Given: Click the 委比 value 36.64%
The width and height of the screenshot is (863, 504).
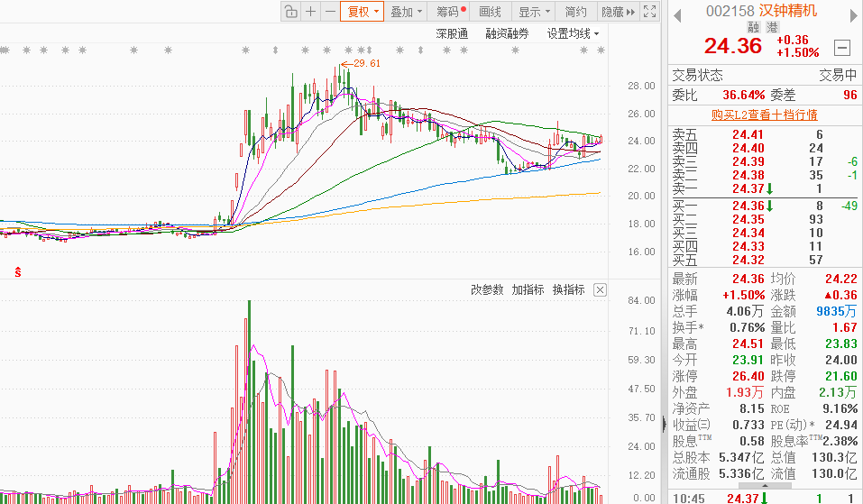Looking at the screenshot, I should pyautogui.click(x=744, y=95).
